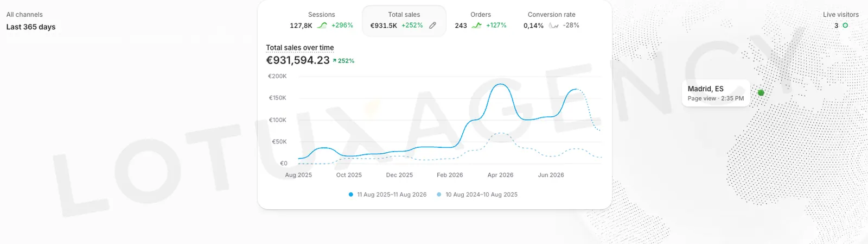This screenshot has width=868, height=244.
Task: Click the green live visitors indicator ring
Action: tap(845, 26)
